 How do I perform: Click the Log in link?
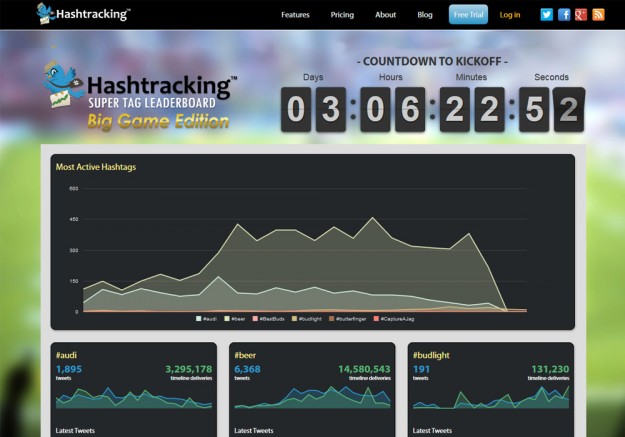(510, 15)
